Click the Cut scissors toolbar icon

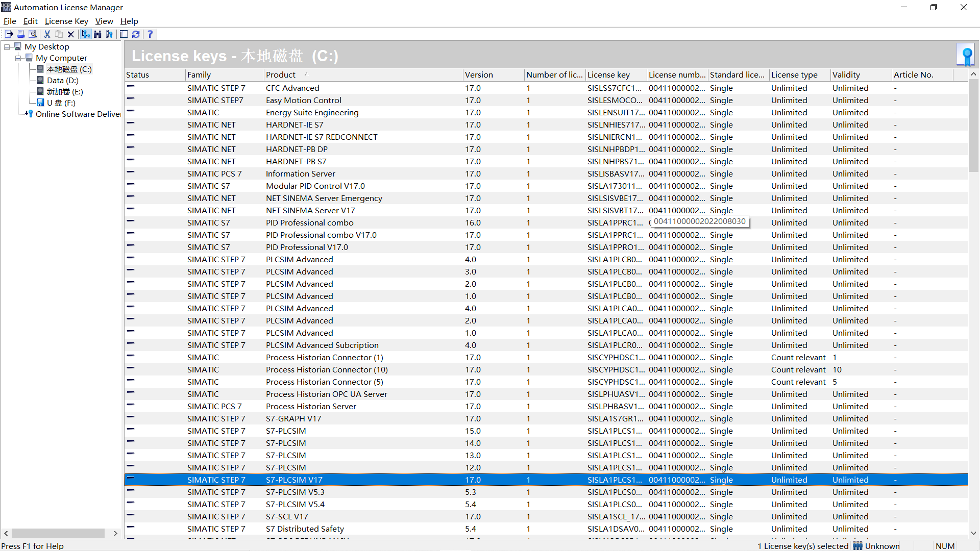pos(47,34)
